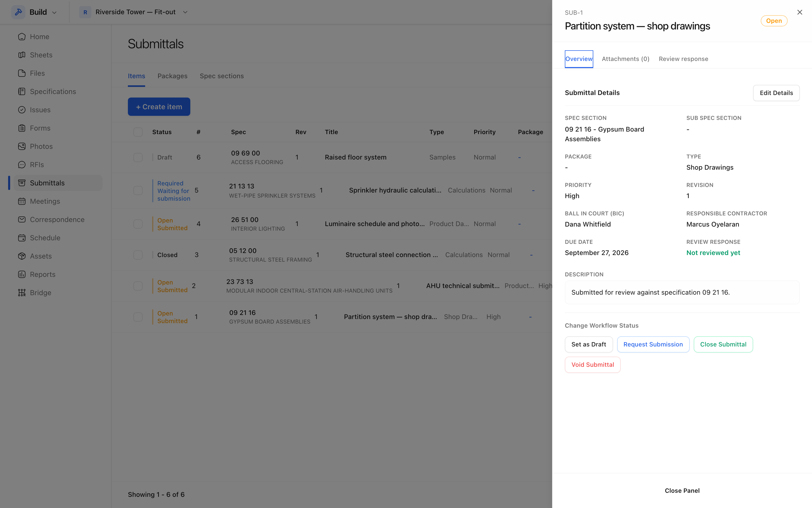Select the Overview tab
Image resolution: width=812 pixels, height=508 pixels.
(x=579, y=59)
